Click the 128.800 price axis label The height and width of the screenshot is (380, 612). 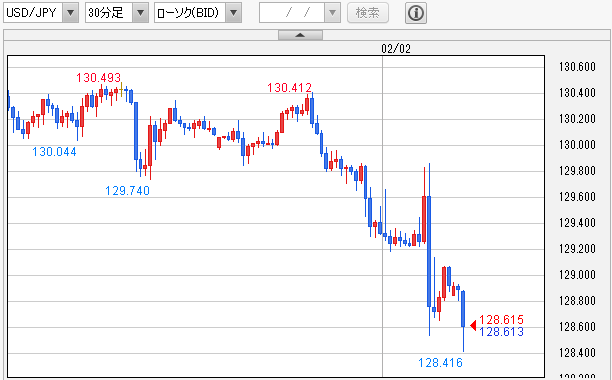[577, 301]
